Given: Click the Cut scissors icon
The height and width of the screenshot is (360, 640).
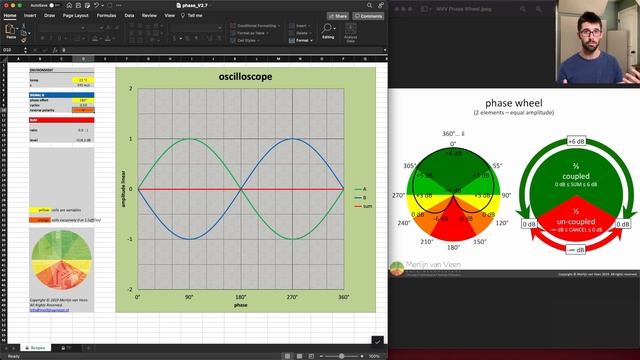Looking at the screenshot, I should [x=23, y=26].
